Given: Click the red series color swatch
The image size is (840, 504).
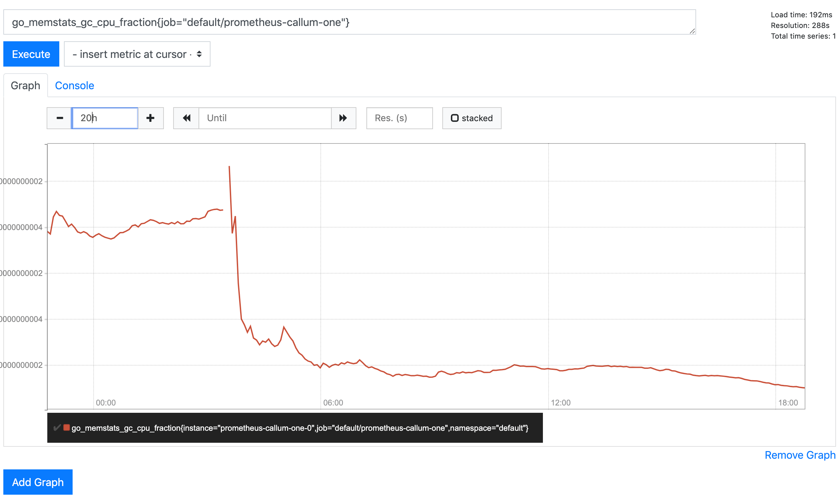Looking at the screenshot, I should 67,427.
